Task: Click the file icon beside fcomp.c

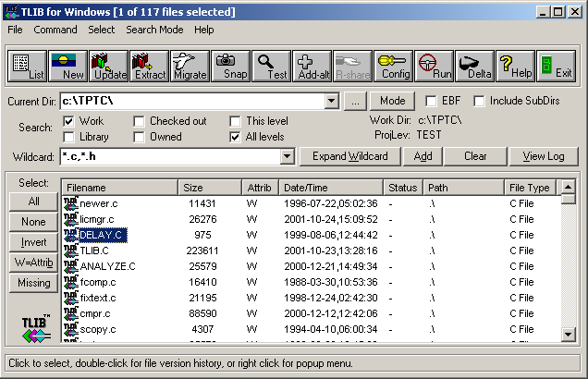Action: [71, 282]
